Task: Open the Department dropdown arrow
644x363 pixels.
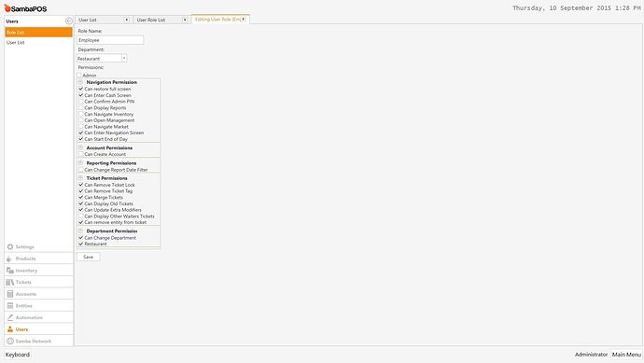Action: coord(124,58)
